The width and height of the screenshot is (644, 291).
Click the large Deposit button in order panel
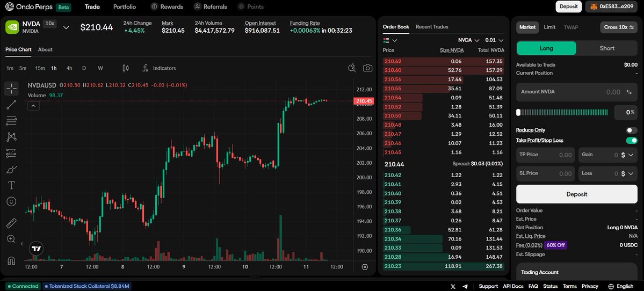pyautogui.click(x=577, y=194)
